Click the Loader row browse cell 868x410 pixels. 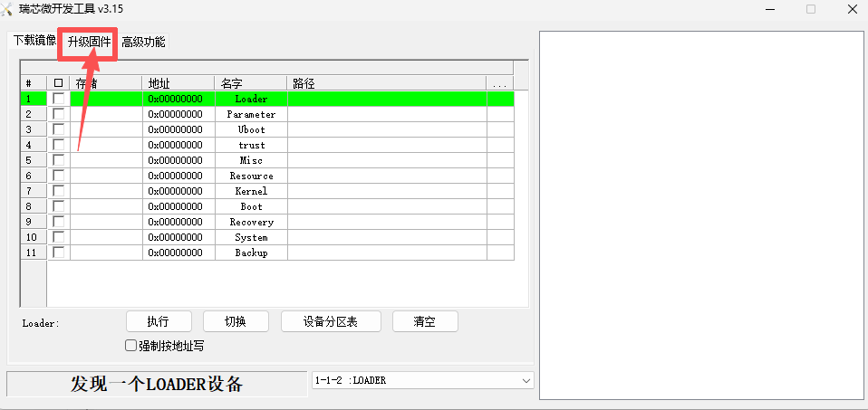(x=499, y=99)
